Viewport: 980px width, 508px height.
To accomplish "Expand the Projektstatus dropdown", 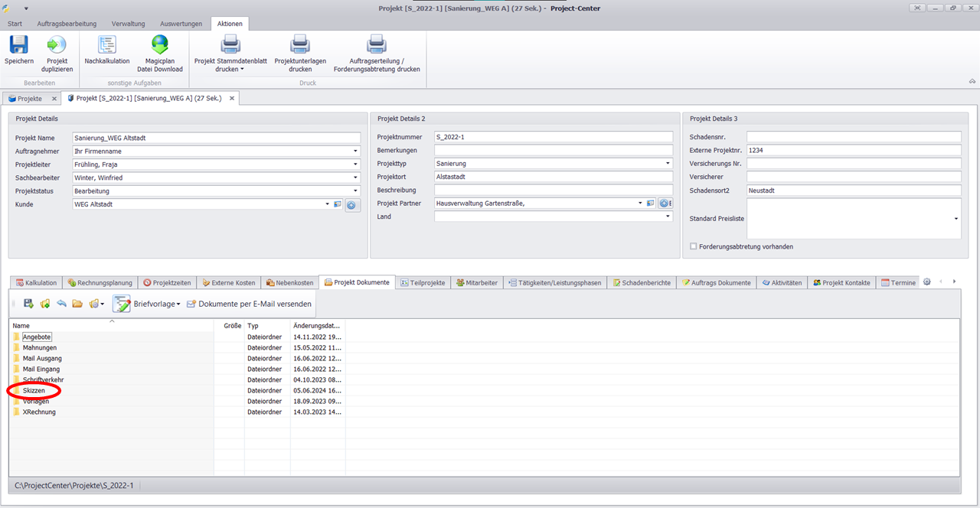I will pyautogui.click(x=355, y=191).
